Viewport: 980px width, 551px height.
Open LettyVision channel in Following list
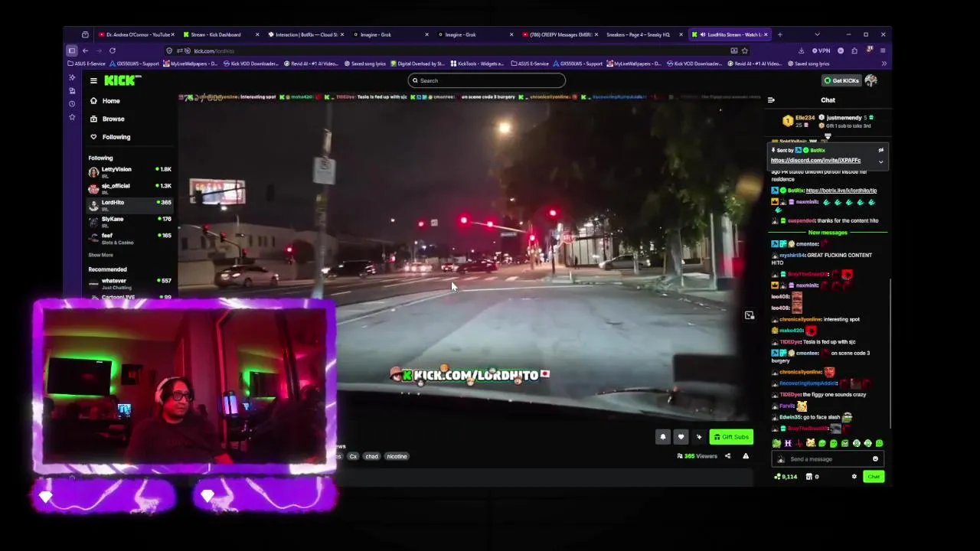point(129,172)
